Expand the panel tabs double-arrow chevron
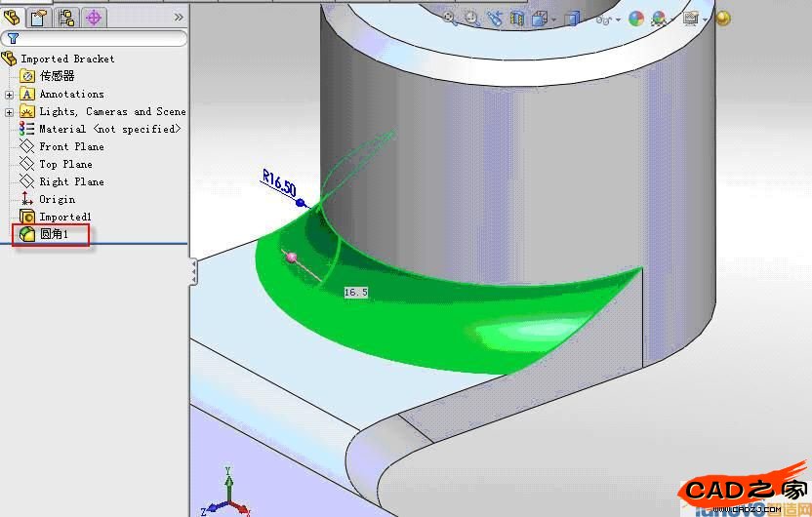812x517 pixels. pyautogui.click(x=179, y=17)
